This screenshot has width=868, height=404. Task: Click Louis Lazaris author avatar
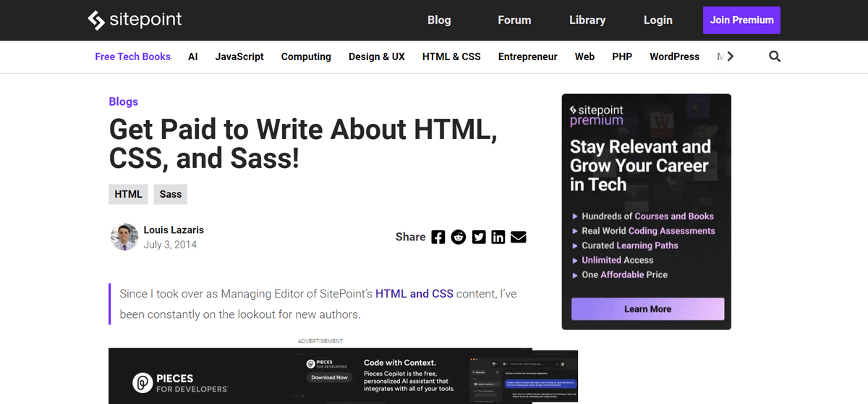124,237
